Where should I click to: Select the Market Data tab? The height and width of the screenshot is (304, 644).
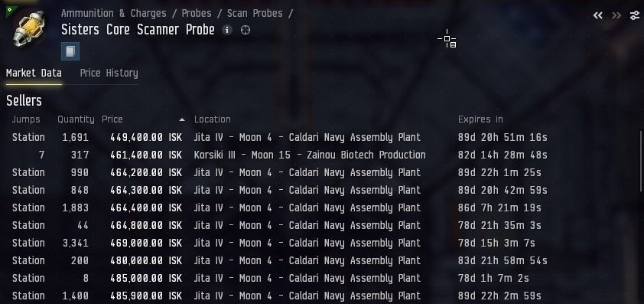tap(34, 74)
